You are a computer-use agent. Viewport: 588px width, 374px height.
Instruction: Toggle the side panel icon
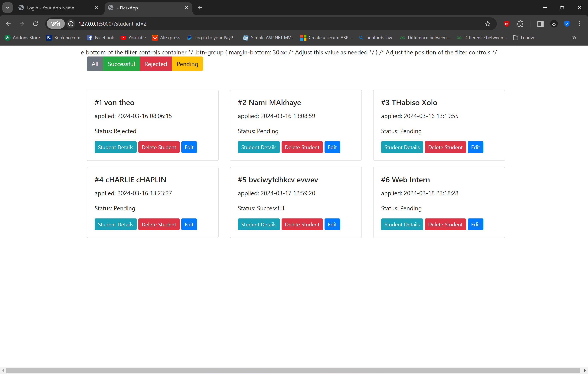(x=540, y=24)
